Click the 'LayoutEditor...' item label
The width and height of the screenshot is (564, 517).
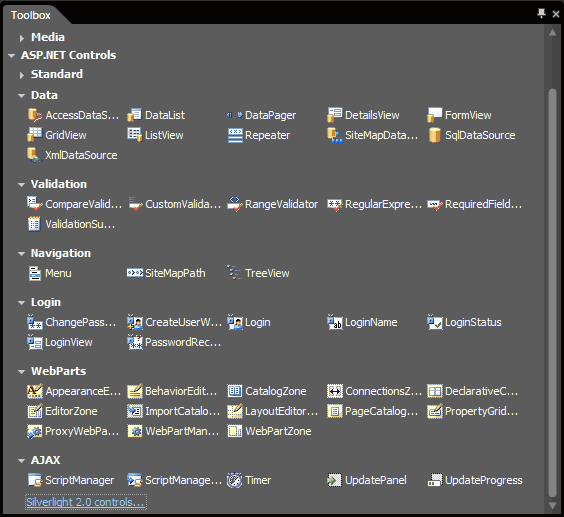(x=282, y=411)
